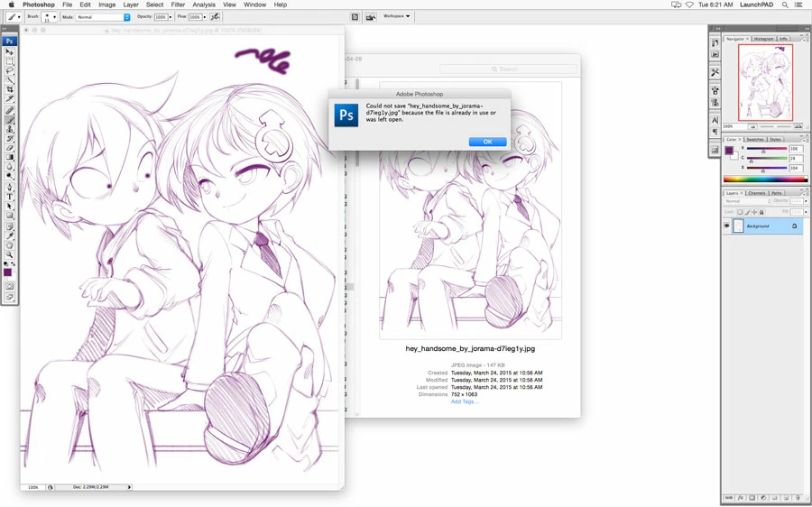This screenshot has width=812, height=507.
Task: Click the Spotlight search icon
Action: [785, 5]
